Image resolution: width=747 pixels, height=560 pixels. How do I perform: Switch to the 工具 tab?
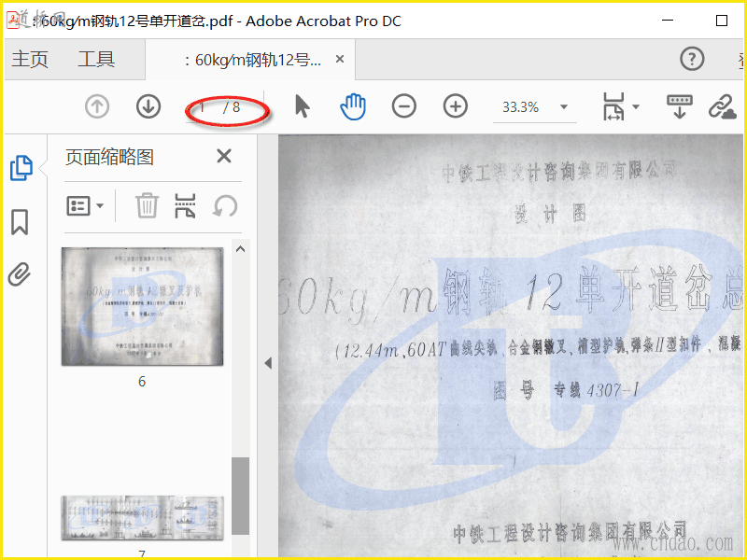[x=96, y=60]
